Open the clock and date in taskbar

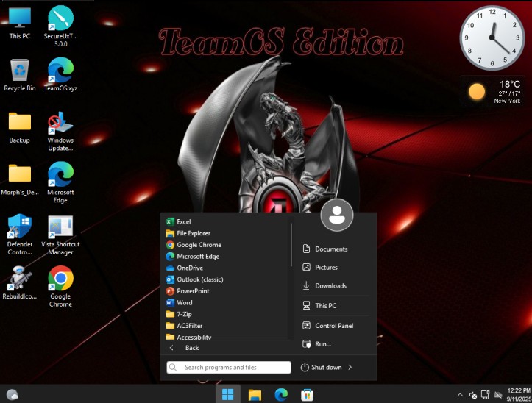pos(519,395)
